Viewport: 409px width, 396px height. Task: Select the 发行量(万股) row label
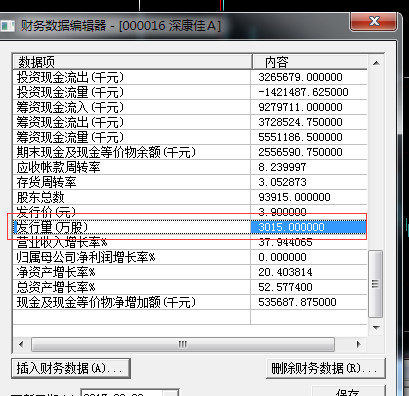tap(52, 227)
